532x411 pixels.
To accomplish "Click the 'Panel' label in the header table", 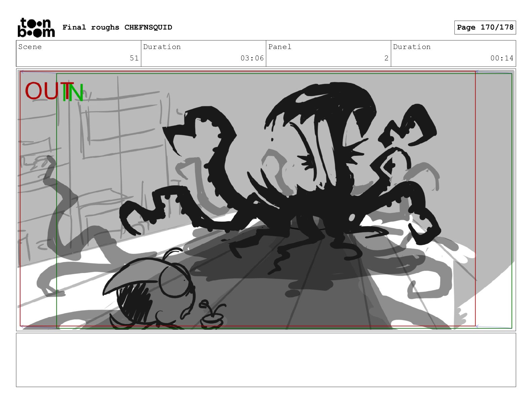I will point(280,47).
